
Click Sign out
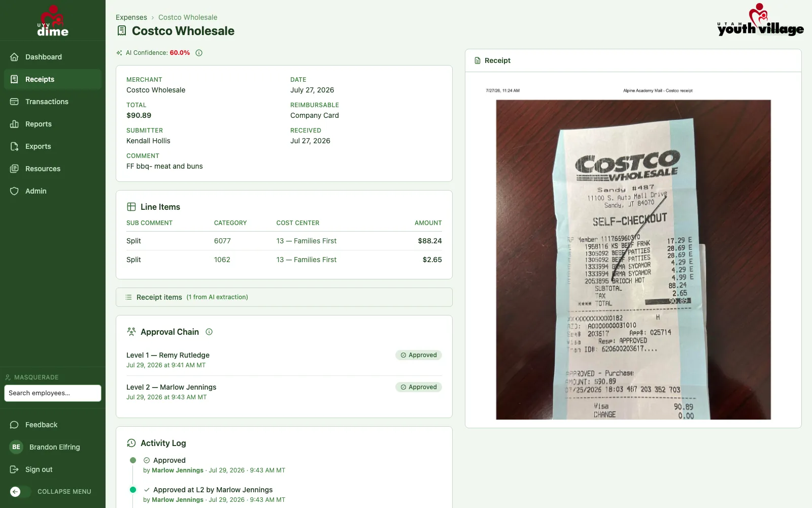[53, 469]
